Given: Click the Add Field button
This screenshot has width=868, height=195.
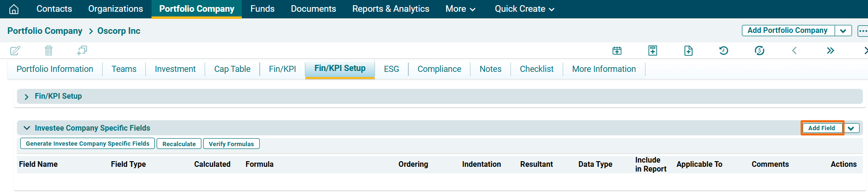Looking at the screenshot, I should coord(821,128).
